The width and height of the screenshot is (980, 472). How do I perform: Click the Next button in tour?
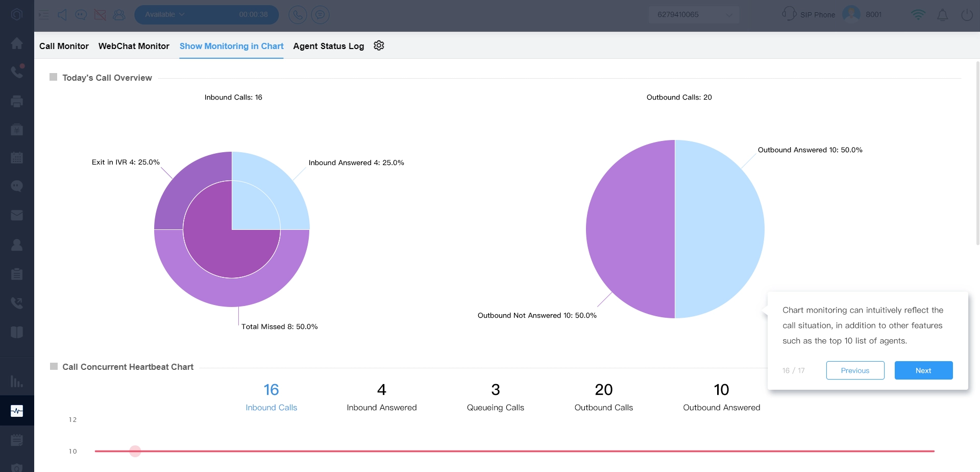click(923, 370)
